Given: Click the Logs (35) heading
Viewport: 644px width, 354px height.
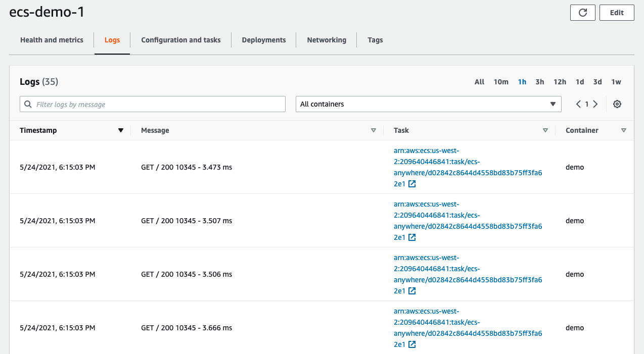Looking at the screenshot, I should tap(39, 82).
